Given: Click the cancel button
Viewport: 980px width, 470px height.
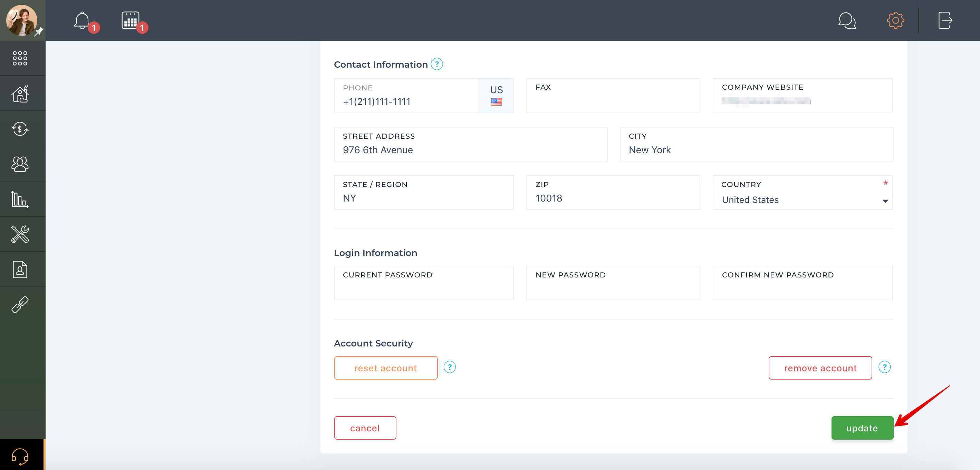Looking at the screenshot, I should point(365,428).
